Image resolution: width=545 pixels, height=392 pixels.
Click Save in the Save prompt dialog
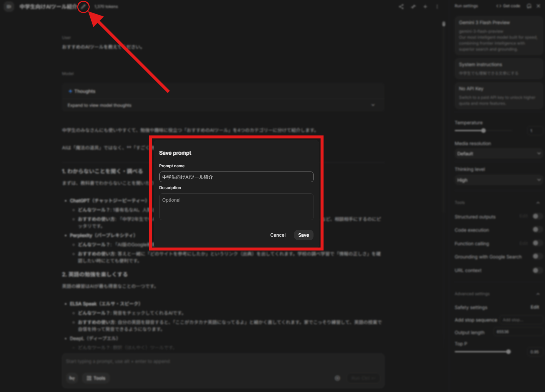click(x=303, y=235)
